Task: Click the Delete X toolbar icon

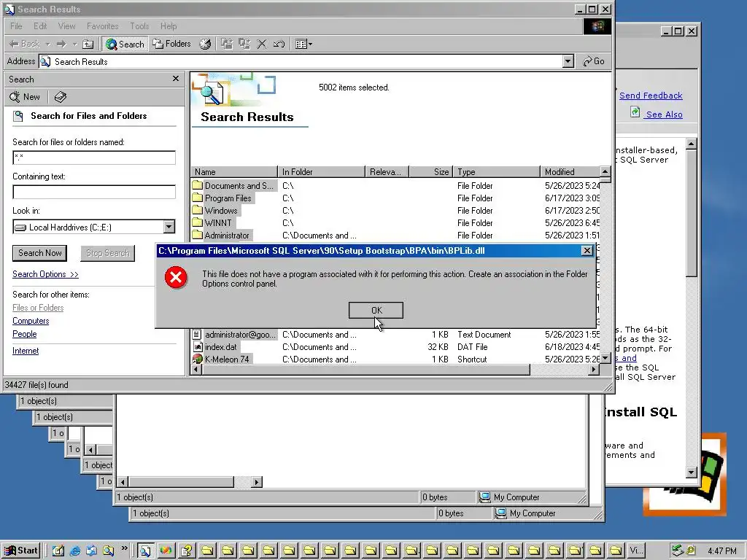Action: tap(262, 44)
